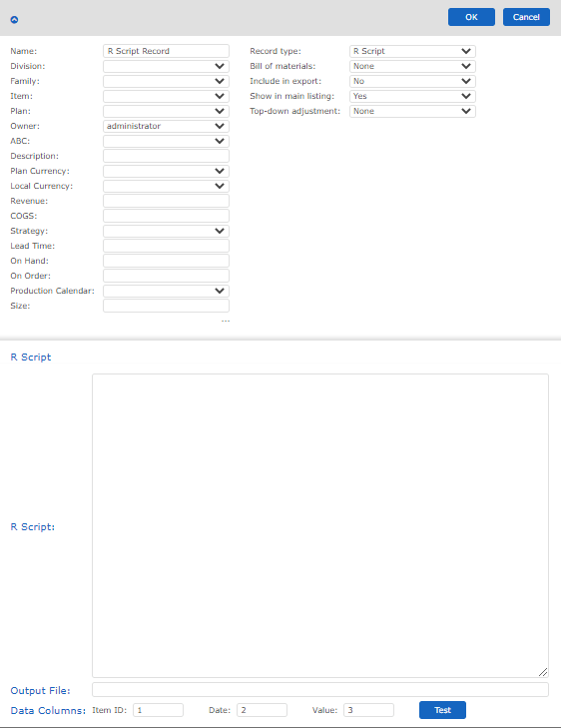
Task: Expand the Production Calendar dropdown
Action: 166,291
